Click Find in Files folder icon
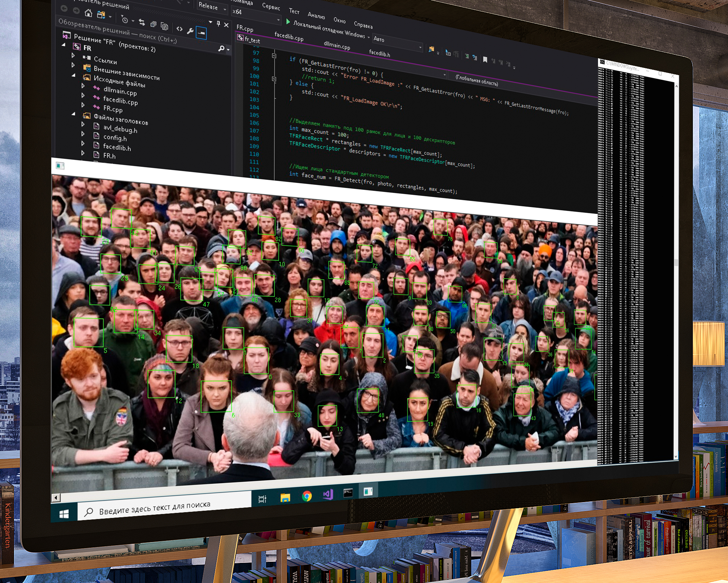728x583 pixels. pos(431,50)
